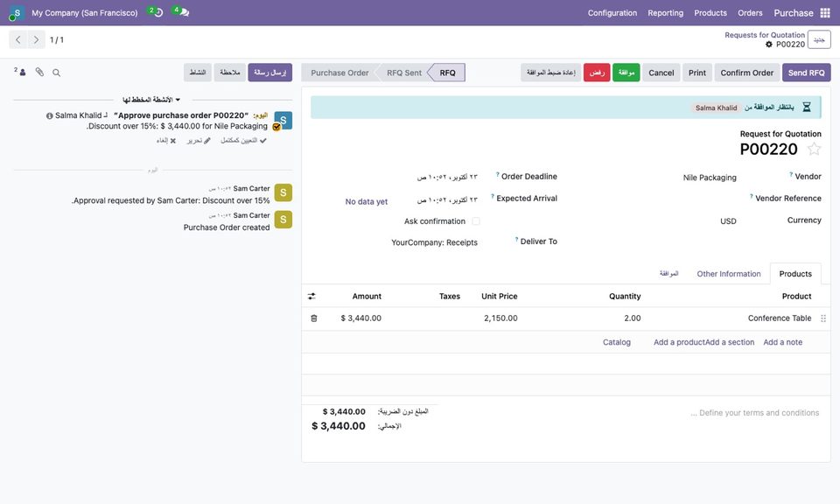Click the green approve button
The image size is (840, 504).
(x=626, y=73)
